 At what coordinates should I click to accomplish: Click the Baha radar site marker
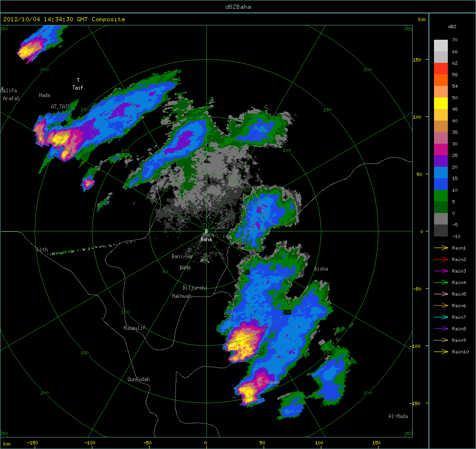pos(206,231)
